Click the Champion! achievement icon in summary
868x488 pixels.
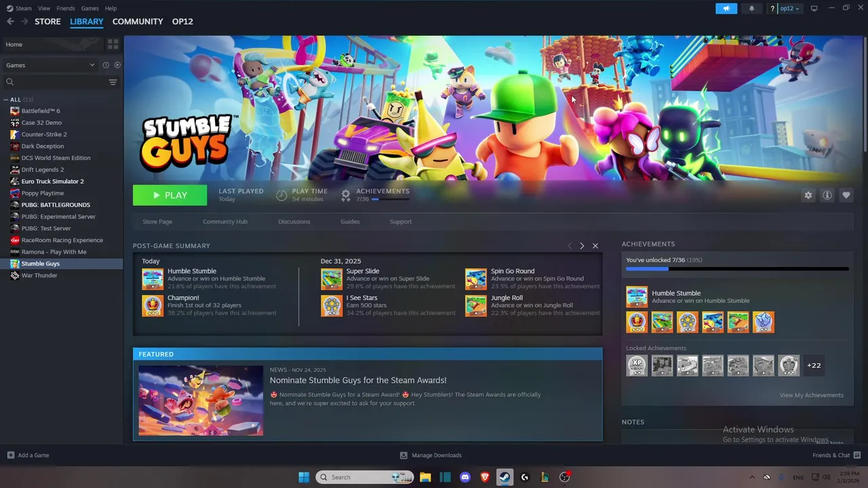coord(153,306)
